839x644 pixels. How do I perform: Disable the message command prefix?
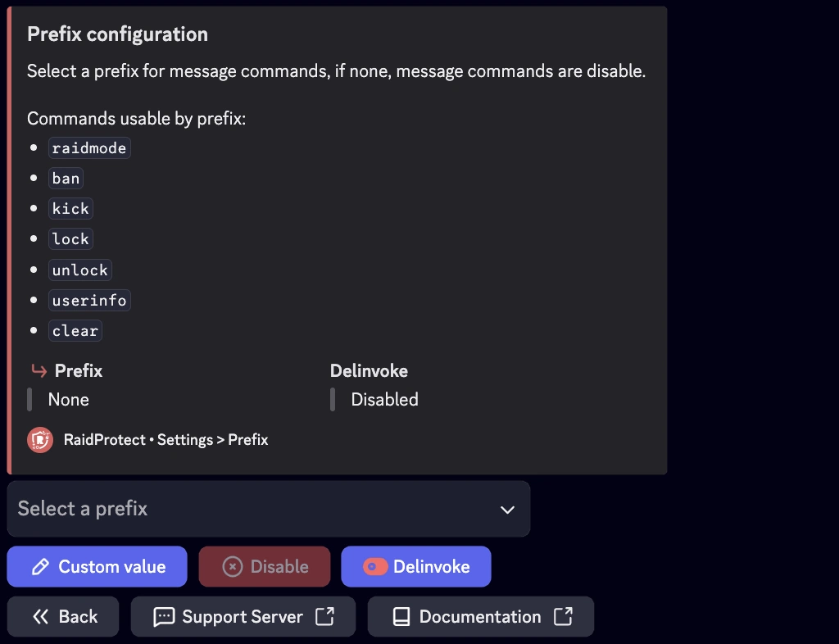(x=264, y=566)
